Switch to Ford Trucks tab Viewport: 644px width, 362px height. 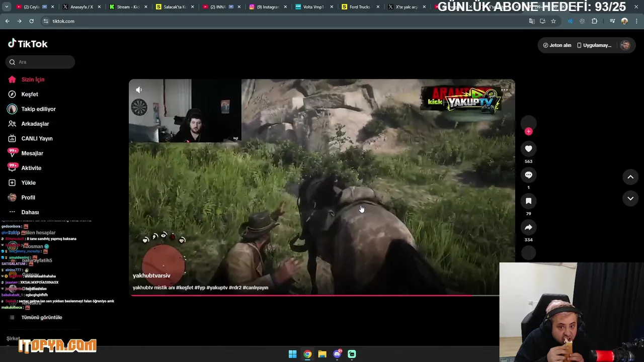tap(360, 7)
